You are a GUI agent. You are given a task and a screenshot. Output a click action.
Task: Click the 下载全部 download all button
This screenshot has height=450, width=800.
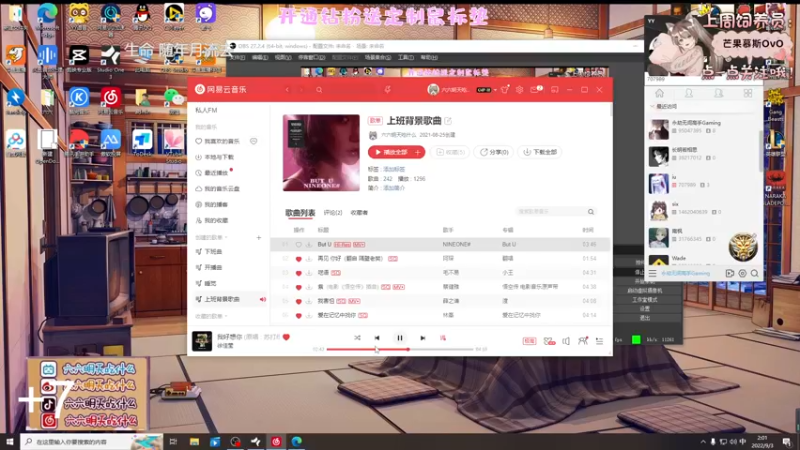click(540, 152)
